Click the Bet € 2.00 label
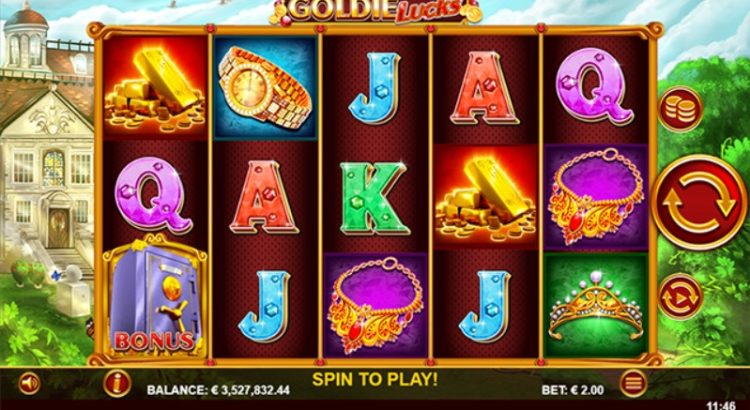Image resolution: width=750 pixels, height=410 pixels. point(573,390)
